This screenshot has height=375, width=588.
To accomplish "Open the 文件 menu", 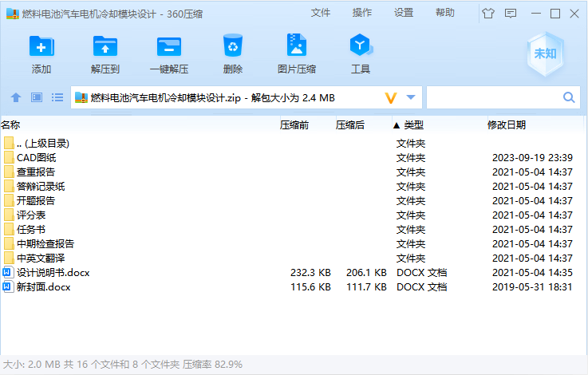I will coord(320,13).
